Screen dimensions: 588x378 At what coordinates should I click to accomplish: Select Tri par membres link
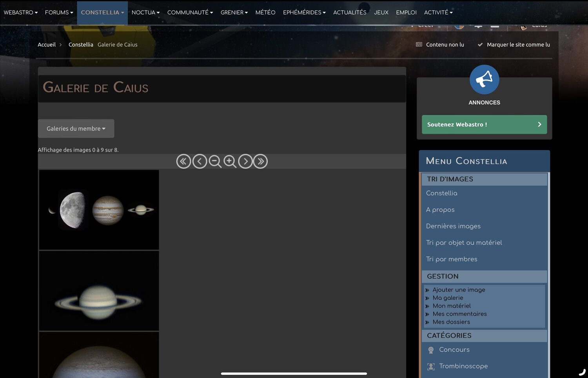coord(452,259)
